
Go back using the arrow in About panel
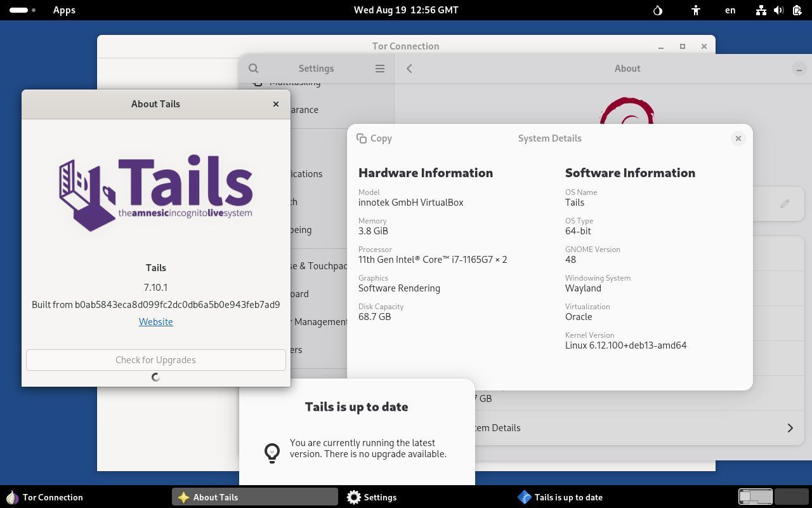pos(409,69)
